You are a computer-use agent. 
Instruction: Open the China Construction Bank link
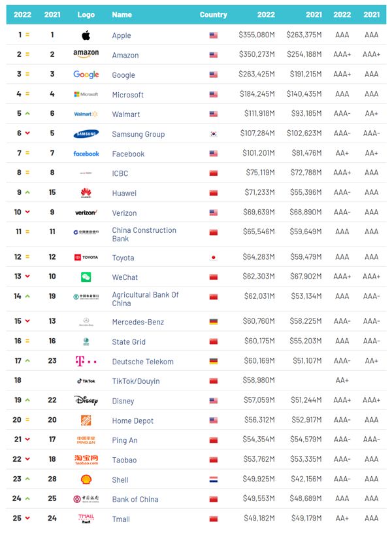(x=144, y=234)
